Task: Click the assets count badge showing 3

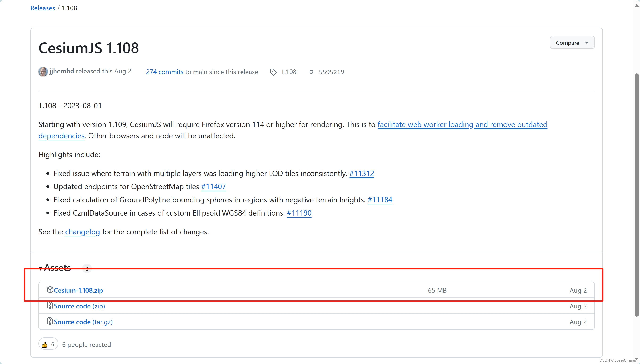Action: (x=87, y=269)
